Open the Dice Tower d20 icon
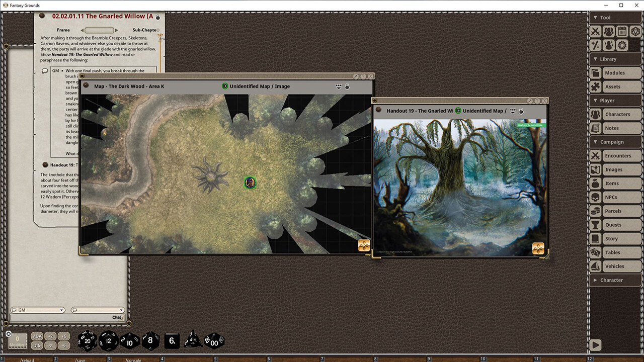Screen dimensions: 644x362 [x=636, y=31]
